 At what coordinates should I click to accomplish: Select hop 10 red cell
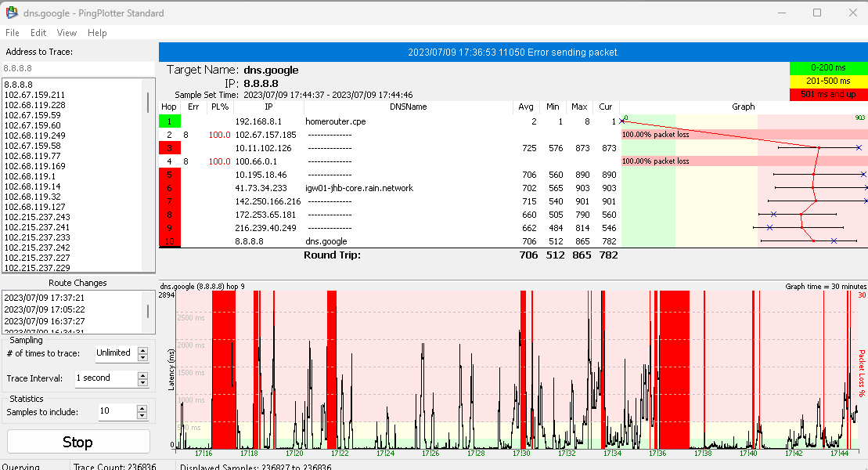pos(169,241)
